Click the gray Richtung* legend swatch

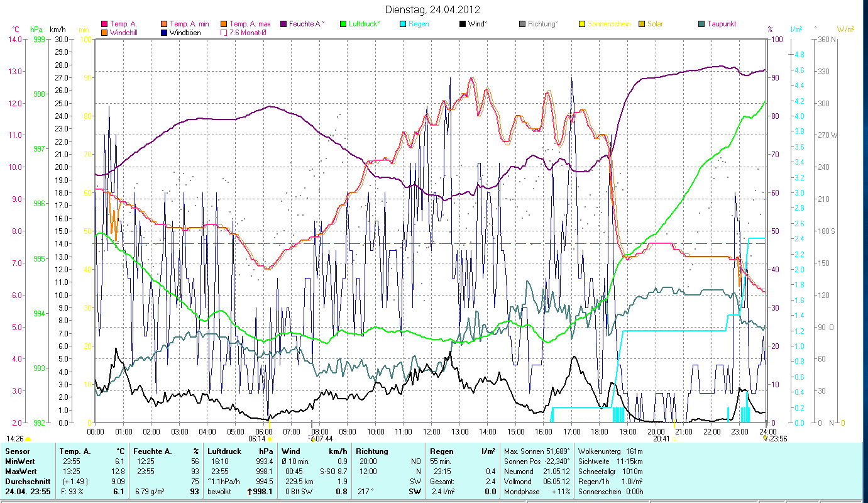coord(522,24)
